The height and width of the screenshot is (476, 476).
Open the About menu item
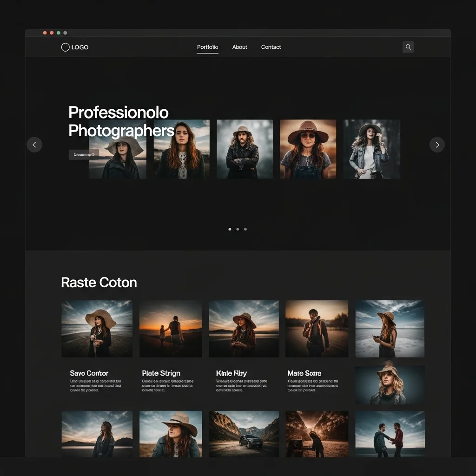[239, 47]
